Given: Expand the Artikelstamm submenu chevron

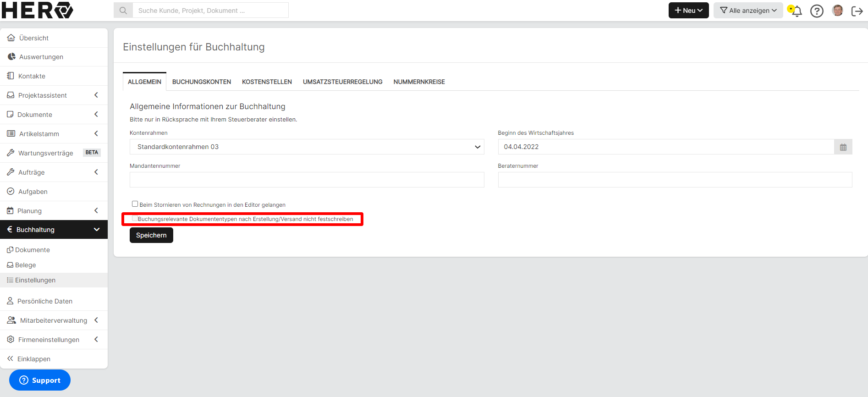Looking at the screenshot, I should pos(96,133).
